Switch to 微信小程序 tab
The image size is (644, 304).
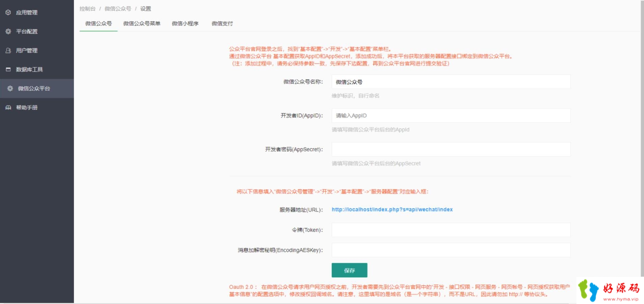pos(185,24)
